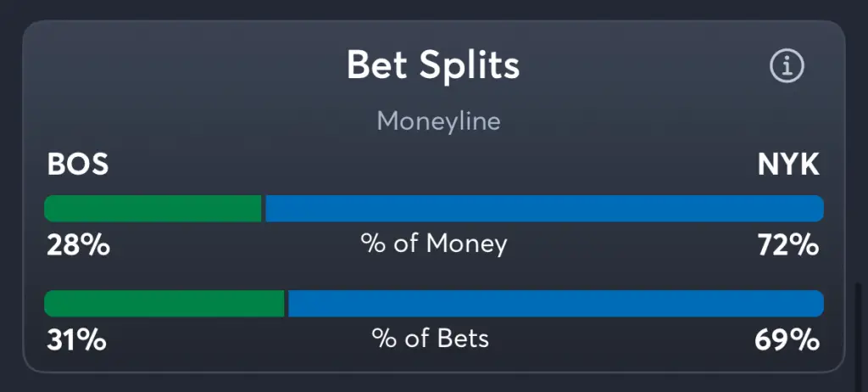Select the % of Bets label
The height and width of the screenshot is (392, 868).
(x=431, y=339)
